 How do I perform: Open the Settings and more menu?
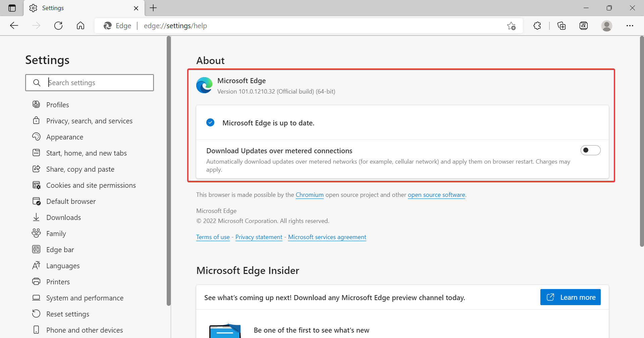click(630, 25)
